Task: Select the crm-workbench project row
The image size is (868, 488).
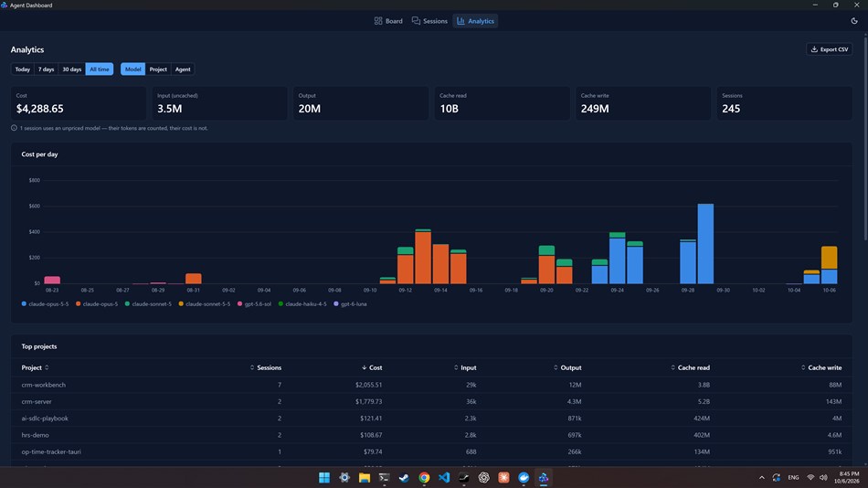Action: click(431, 385)
